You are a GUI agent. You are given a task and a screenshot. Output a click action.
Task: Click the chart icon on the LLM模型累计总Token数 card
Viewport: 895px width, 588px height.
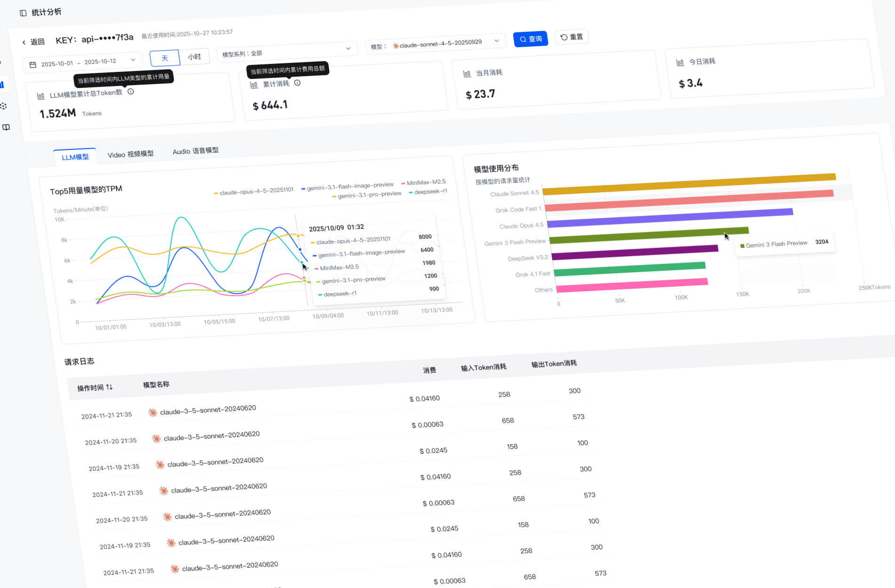click(x=41, y=96)
